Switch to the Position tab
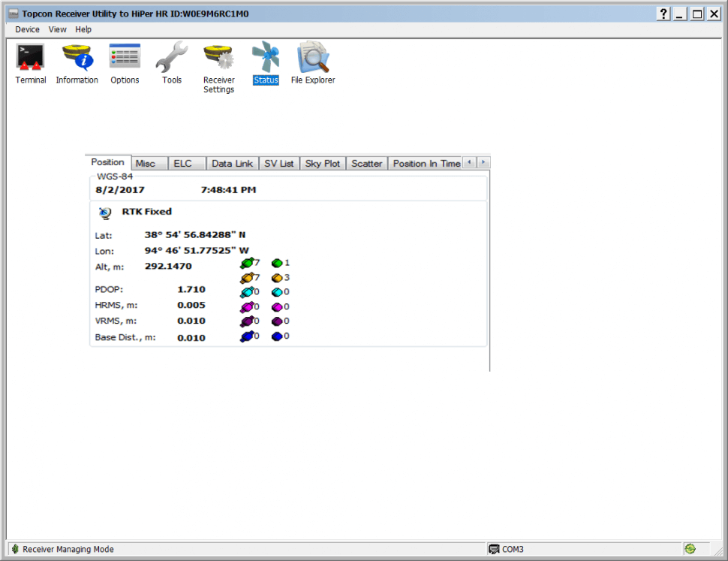 (108, 162)
